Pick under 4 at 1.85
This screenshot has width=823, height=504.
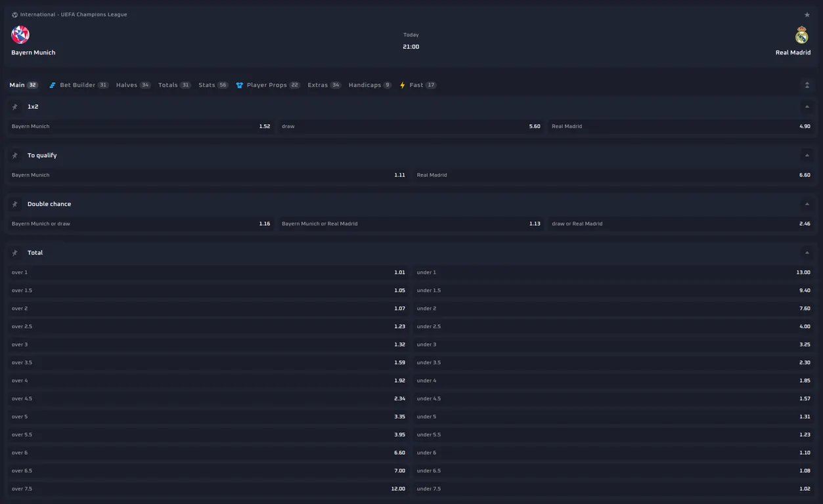613,381
